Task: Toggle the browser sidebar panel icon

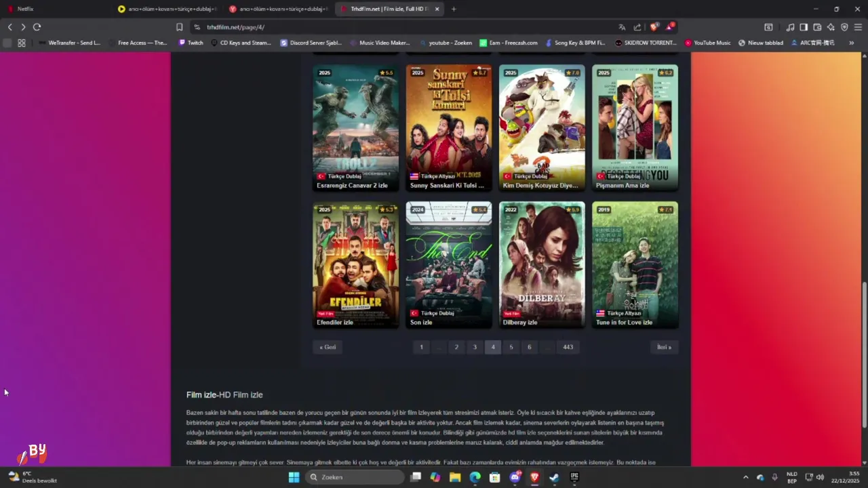Action: pyautogui.click(x=804, y=27)
